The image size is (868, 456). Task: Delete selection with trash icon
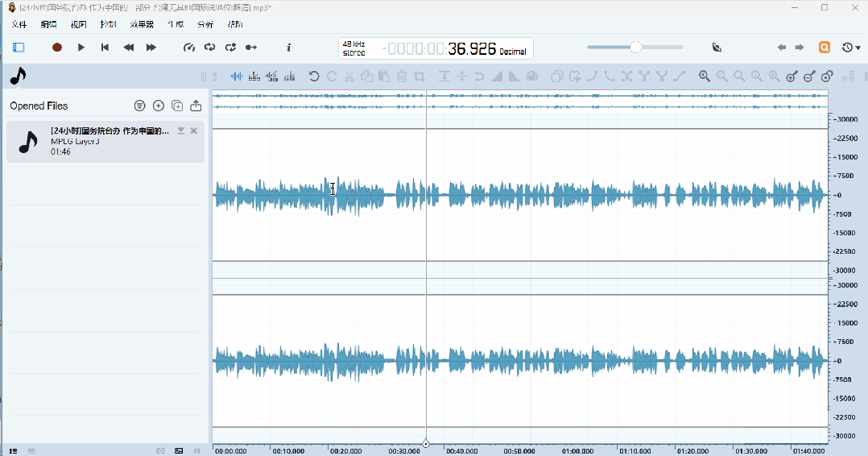402,77
